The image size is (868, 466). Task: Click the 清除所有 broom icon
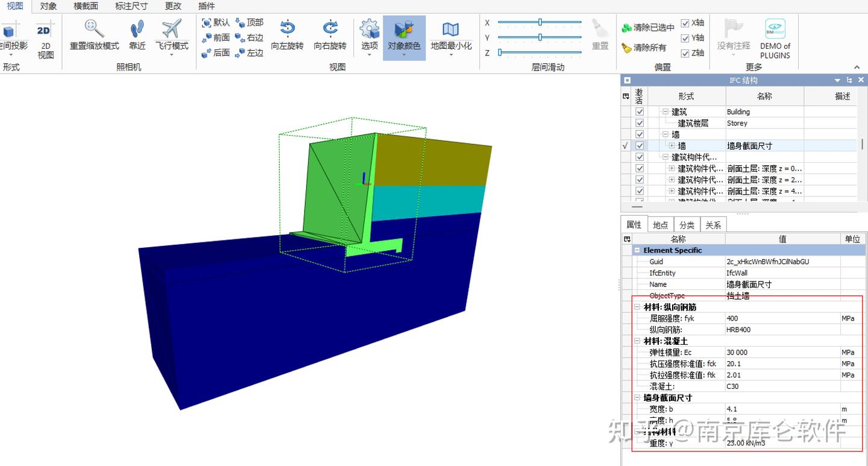click(x=627, y=48)
